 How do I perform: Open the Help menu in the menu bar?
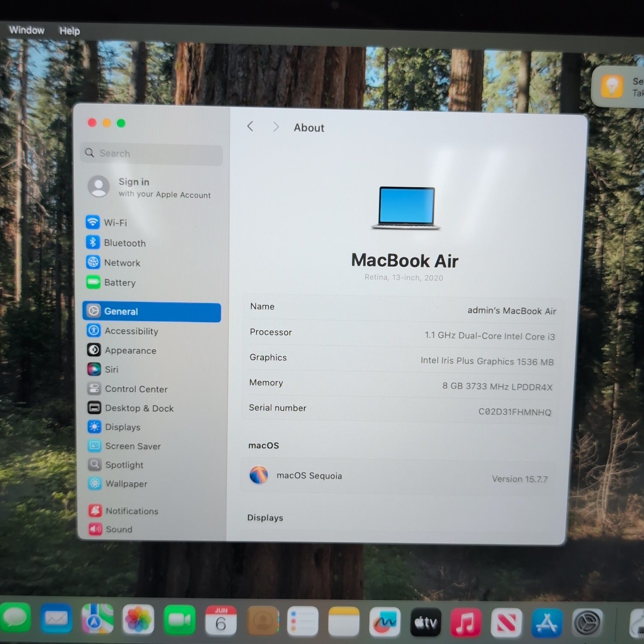[x=70, y=31]
